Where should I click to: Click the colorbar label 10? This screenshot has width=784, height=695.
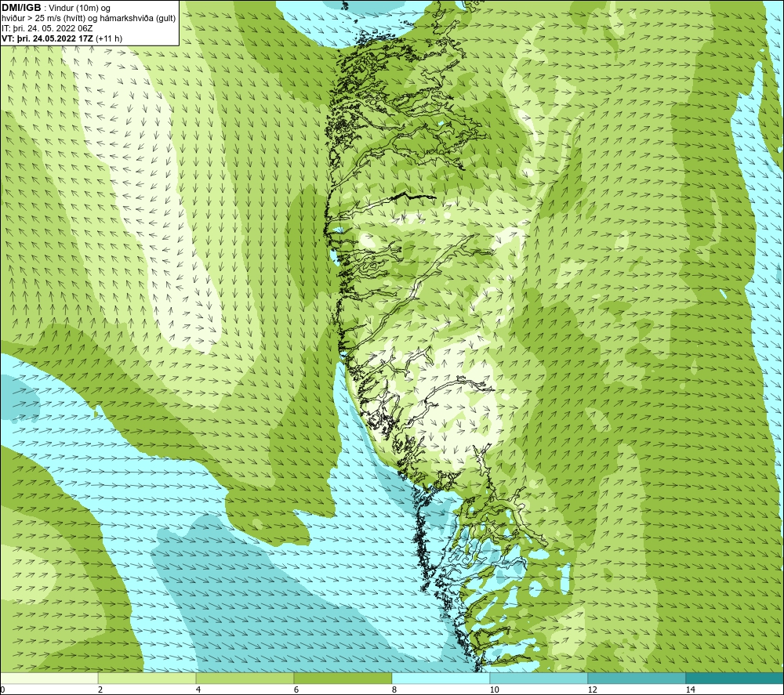click(494, 690)
